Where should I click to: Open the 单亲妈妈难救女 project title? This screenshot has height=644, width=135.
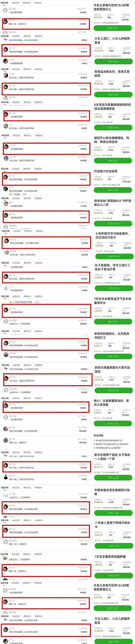click(x=112, y=335)
